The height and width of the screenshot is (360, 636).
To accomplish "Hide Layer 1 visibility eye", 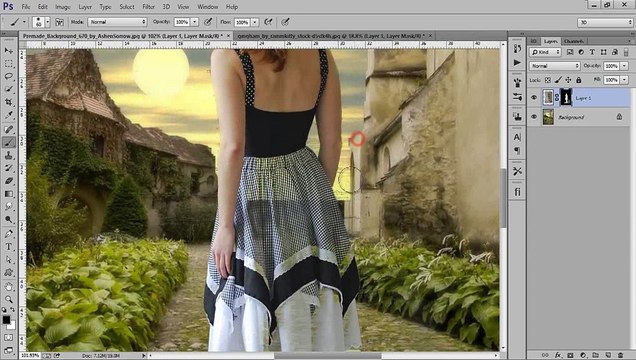I will coord(534,98).
